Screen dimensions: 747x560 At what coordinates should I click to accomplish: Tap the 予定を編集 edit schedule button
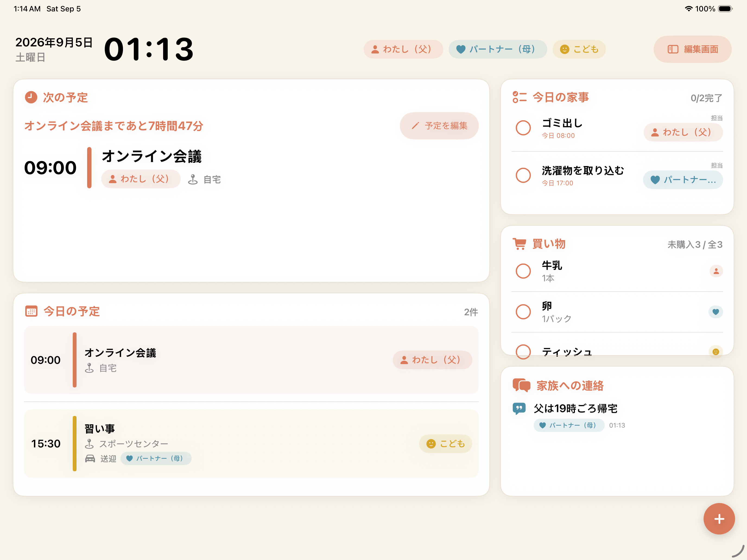[x=439, y=126]
